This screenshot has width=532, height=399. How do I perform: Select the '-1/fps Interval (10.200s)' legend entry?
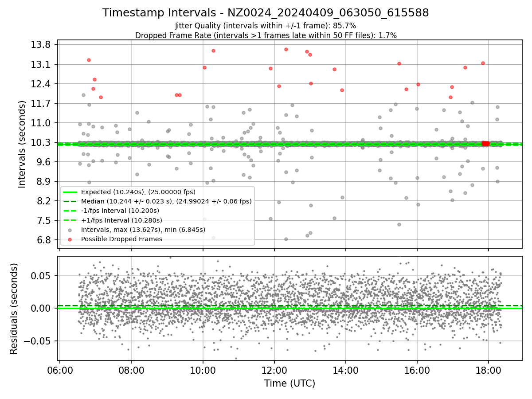[120, 211]
